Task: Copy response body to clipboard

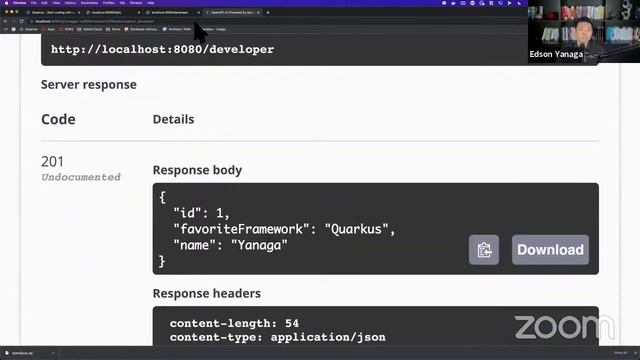Action: [x=484, y=250]
